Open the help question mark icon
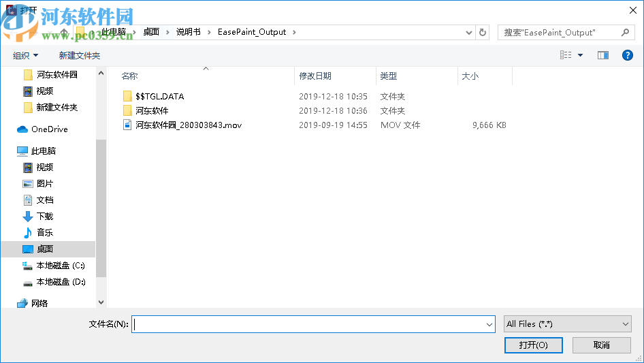644x363 pixels. (627, 55)
